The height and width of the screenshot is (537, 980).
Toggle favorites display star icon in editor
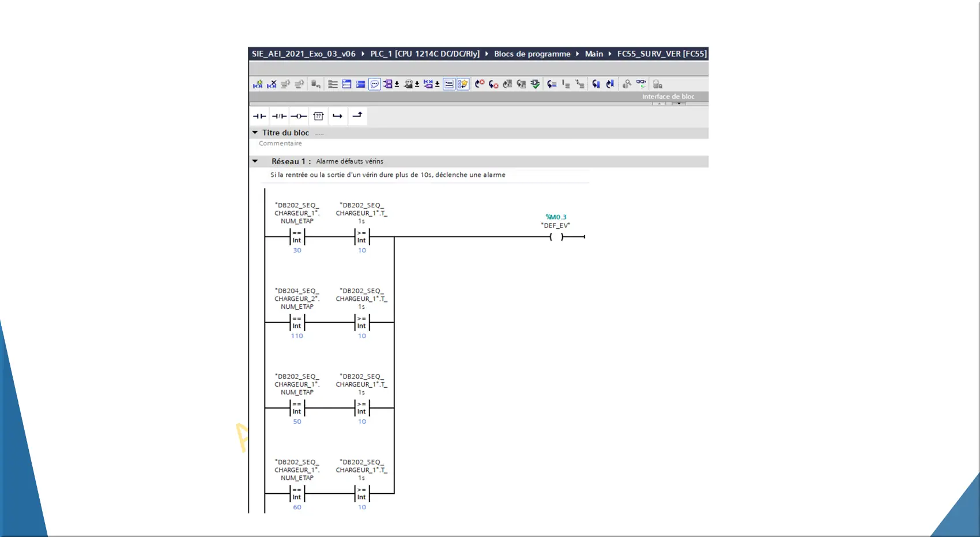tap(463, 84)
